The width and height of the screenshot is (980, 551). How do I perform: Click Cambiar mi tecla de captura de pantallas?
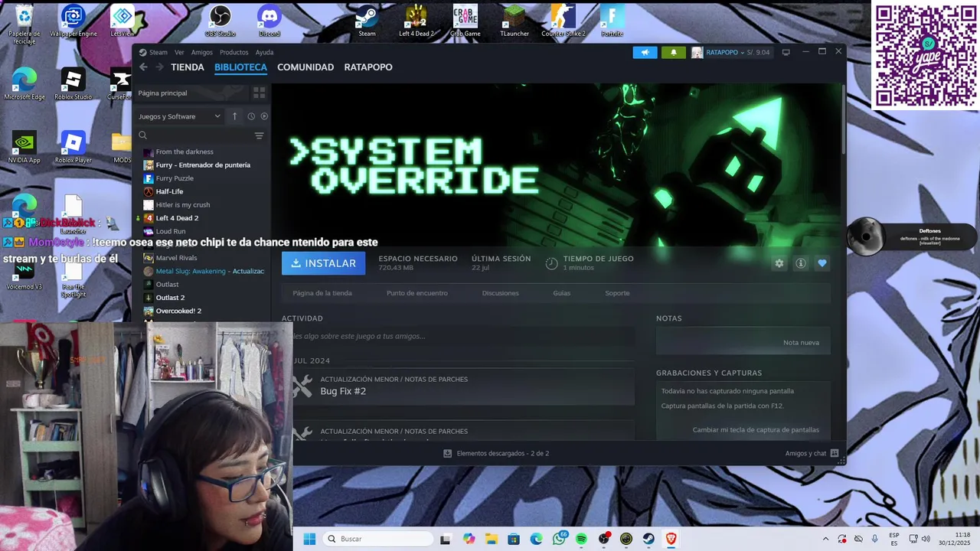(756, 429)
